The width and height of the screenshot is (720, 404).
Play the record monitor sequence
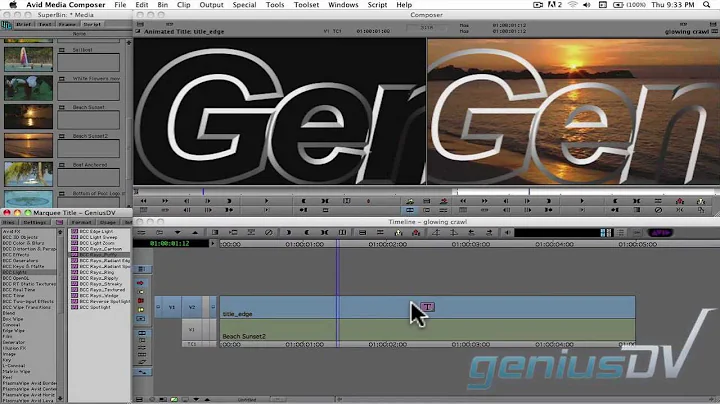pyautogui.click(x=581, y=201)
